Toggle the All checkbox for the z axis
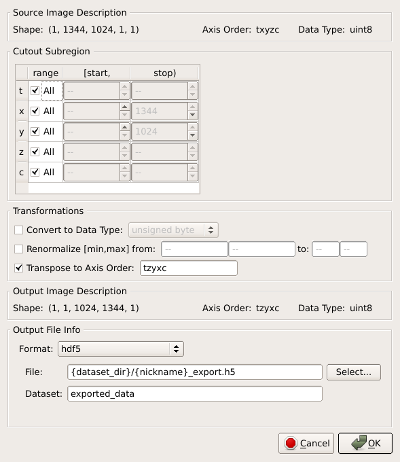 pos(35,152)
